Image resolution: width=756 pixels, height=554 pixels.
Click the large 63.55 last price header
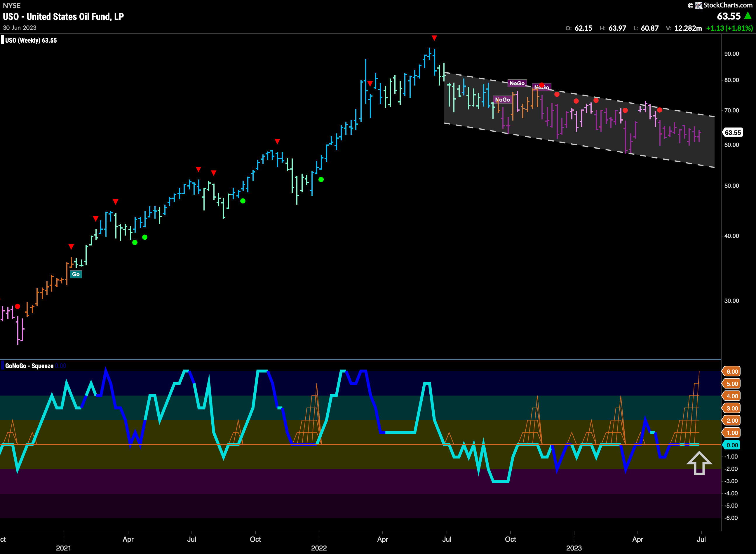729,16
